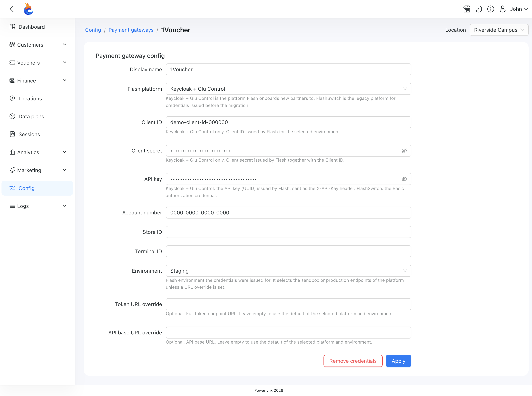Expand the Analytics submenu chevron
532x396 pixels.
point(64,152)
